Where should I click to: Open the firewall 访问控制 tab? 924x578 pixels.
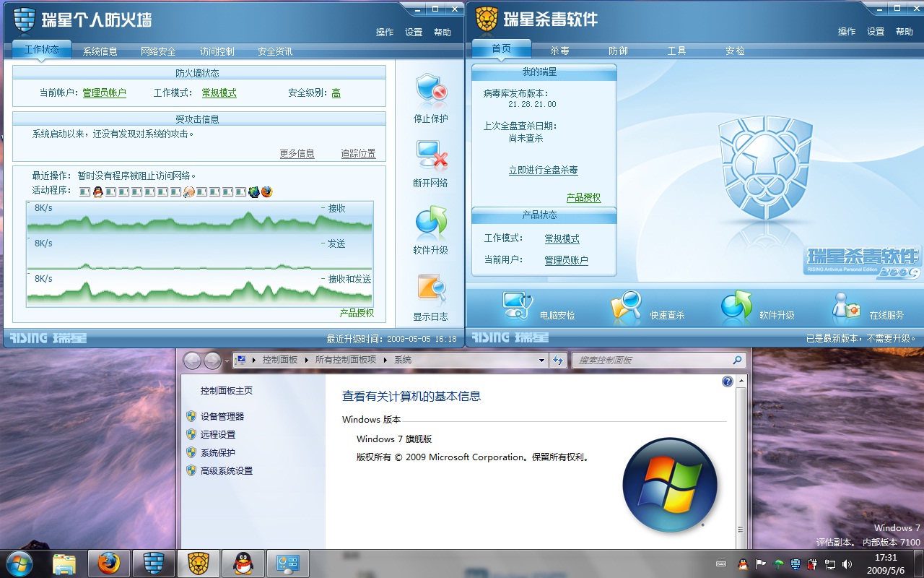[217, 51]
